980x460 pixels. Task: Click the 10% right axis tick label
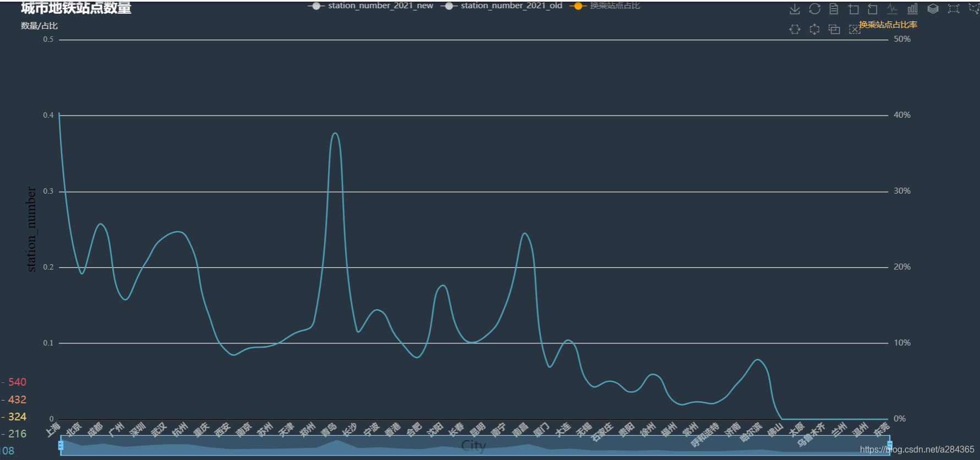click(902, 343)
